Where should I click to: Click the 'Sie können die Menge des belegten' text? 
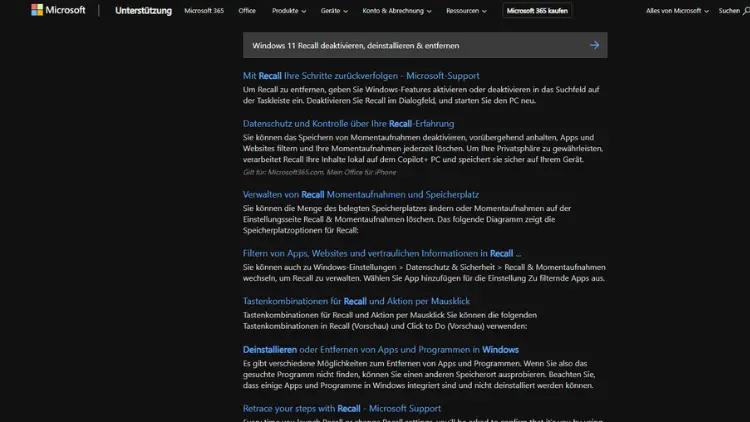(x=407, y=219)
